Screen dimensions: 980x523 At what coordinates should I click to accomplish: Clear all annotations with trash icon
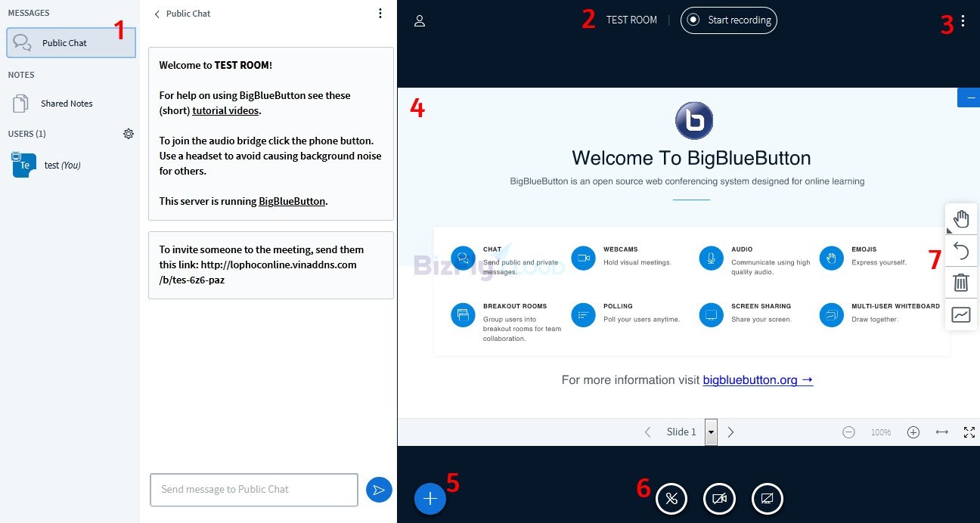[x=961, y=283]
